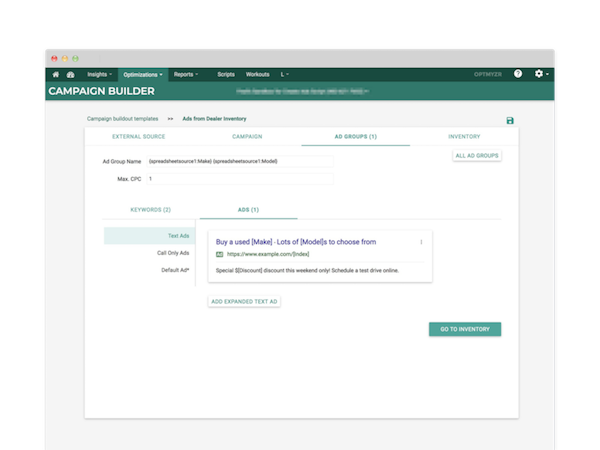Open the Workouts menu item
The image size is (600, 450).
point(258,74)
